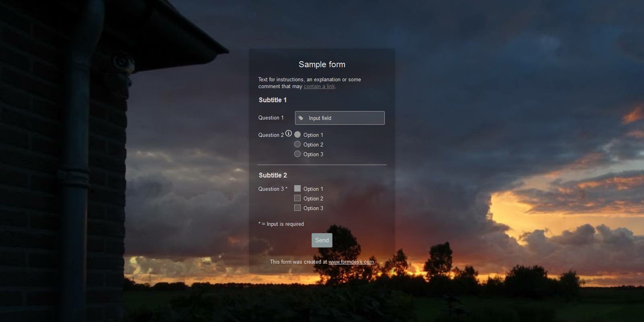This screenshot has width=644, height=322.
Task: Click the info icon next to Question 2
Action: point(289,134)
